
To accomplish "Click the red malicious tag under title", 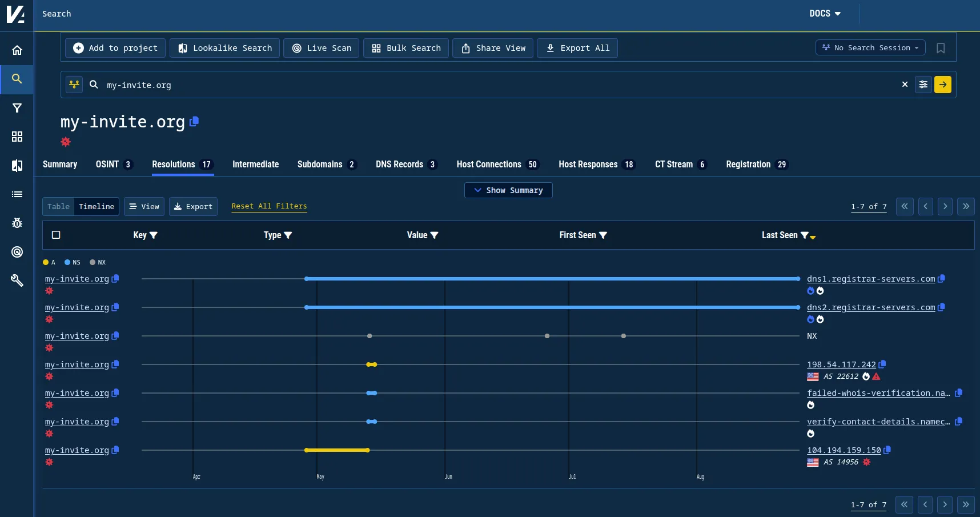I will (x=66, y=142).
